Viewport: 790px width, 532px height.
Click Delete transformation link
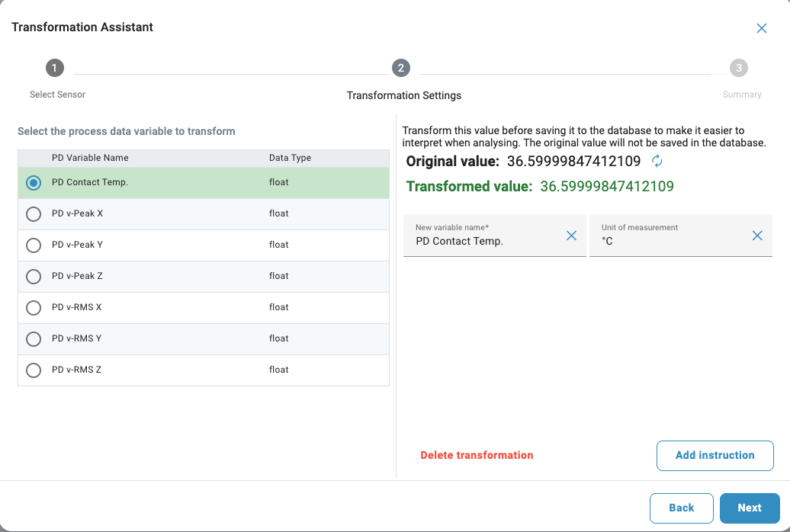click(477, 455)
